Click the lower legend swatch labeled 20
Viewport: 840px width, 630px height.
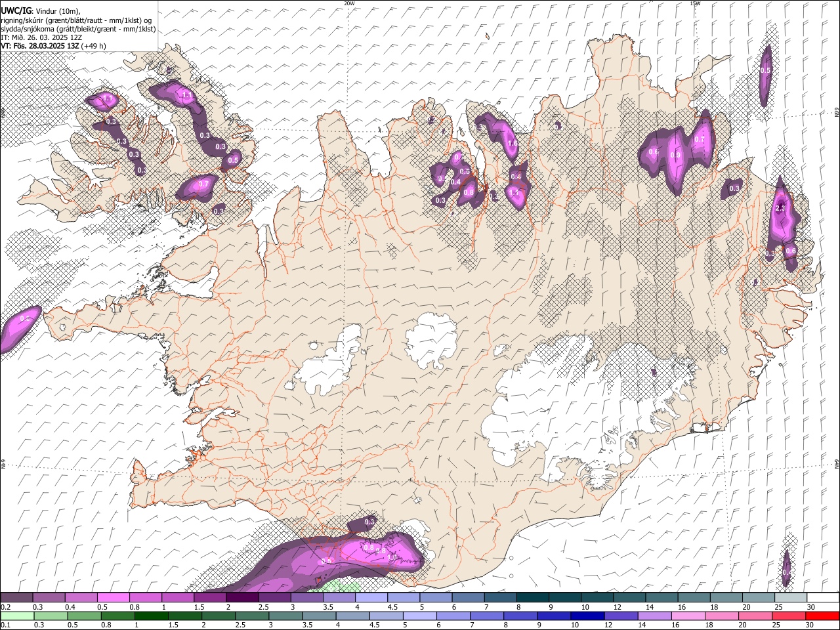point(755,616)
